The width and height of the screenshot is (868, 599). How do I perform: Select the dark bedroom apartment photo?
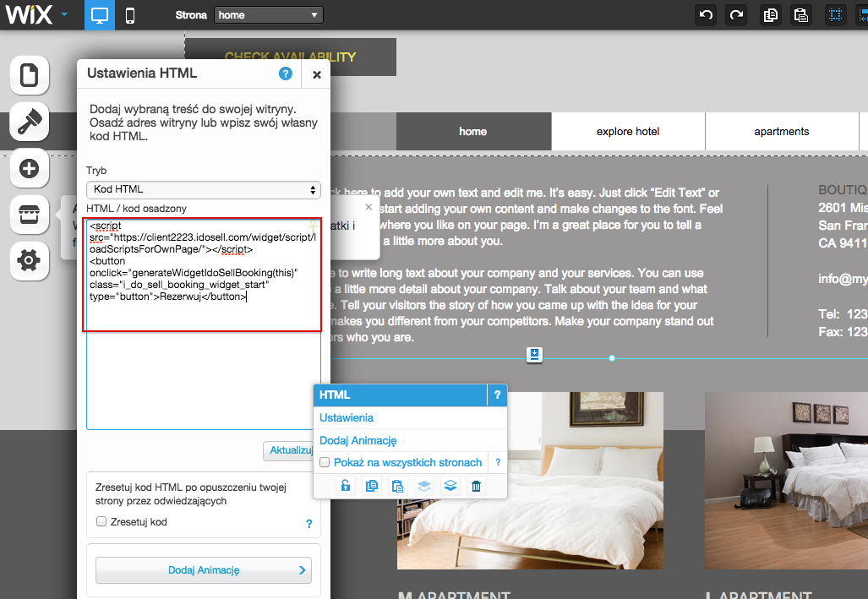[786, 480]
